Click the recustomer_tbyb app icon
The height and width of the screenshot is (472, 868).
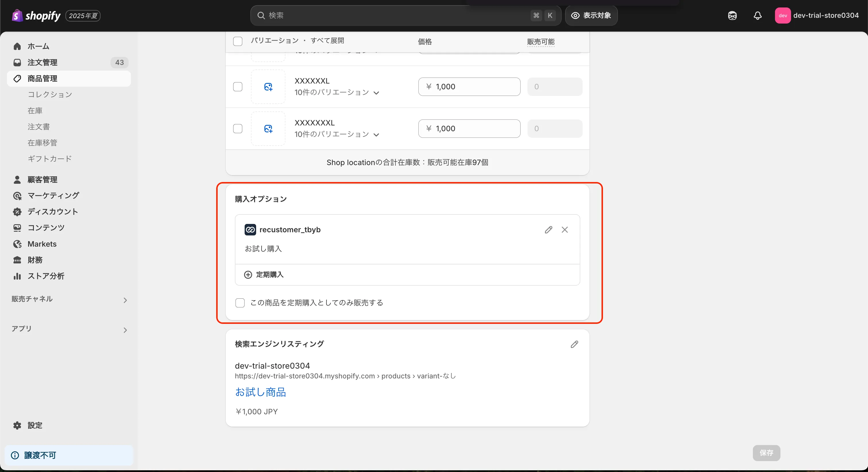(250, 230)
